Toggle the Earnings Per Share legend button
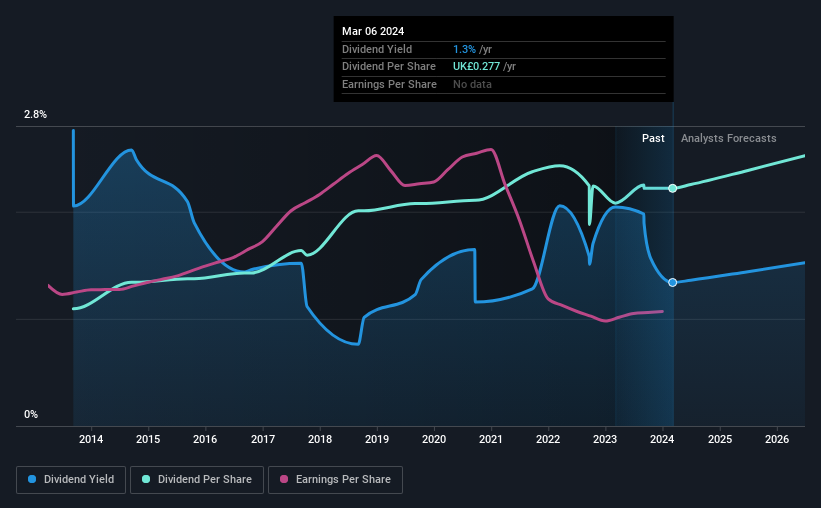 tap(335, 480)
